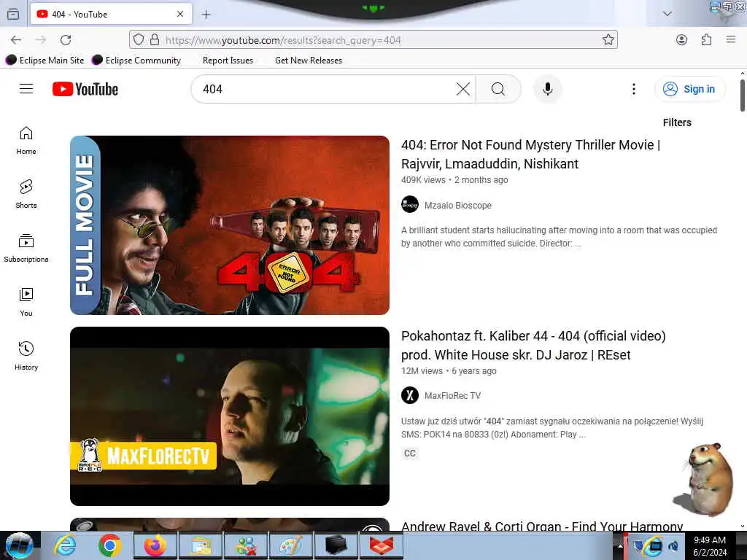Open the browser application menu
Viewport: 747px width, 560px height.
click(731, 39)
